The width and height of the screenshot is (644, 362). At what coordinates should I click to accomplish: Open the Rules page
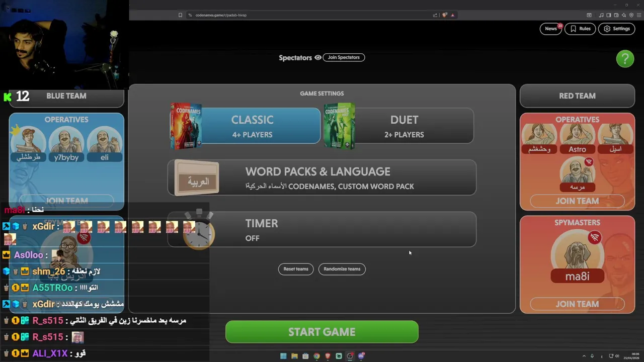click(580, 29)
